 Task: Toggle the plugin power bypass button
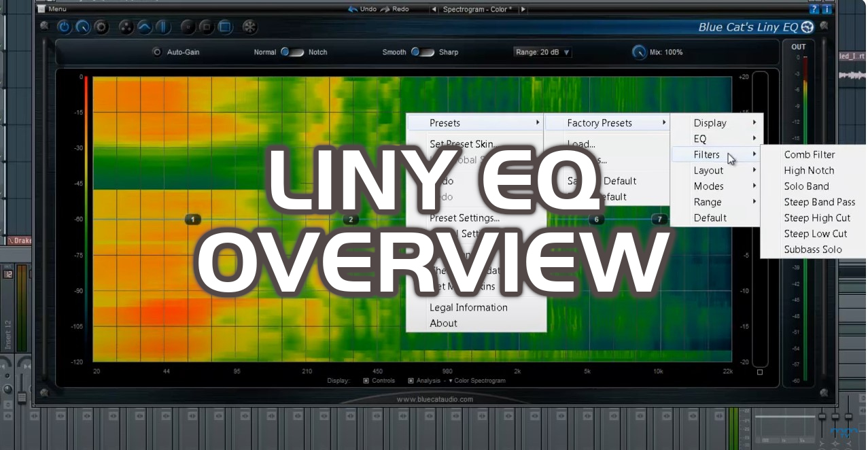pyautogui.click(x=64, y=27)
